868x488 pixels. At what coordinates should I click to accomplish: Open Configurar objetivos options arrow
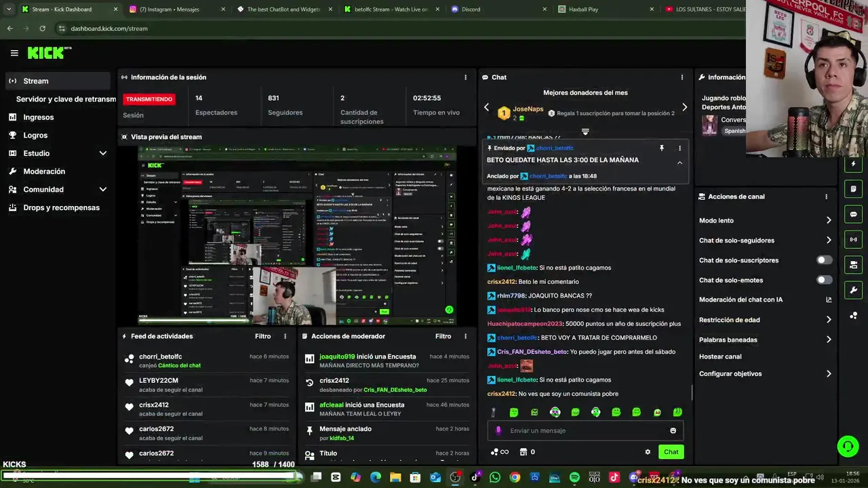[829, 373]
